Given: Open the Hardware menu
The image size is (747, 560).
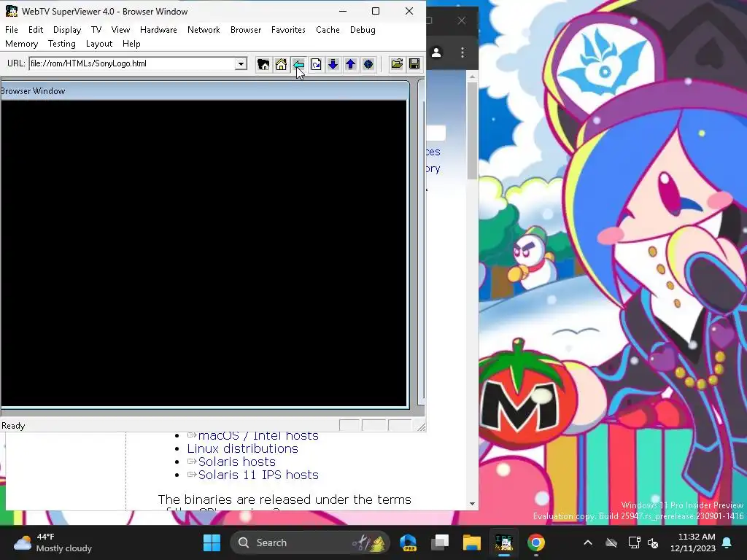Looking at the screenshot, I should click(x=158, y=29).
